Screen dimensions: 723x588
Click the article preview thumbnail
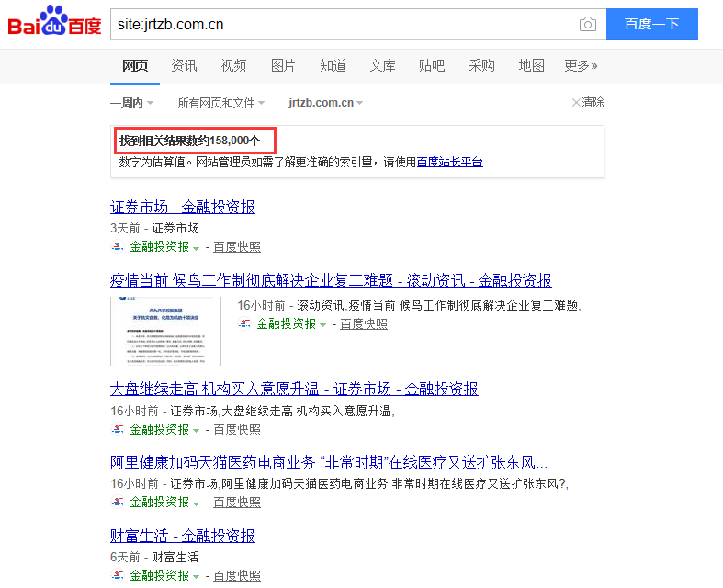point(165,331)
